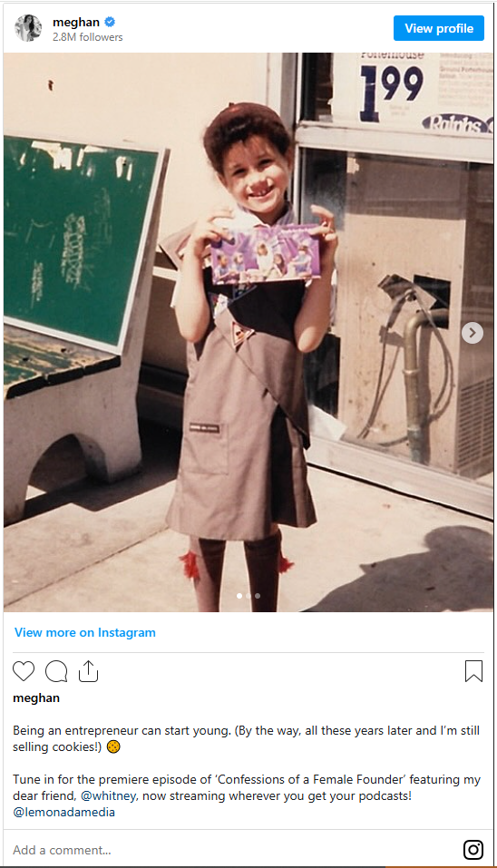Visit the @lemonadamedia mention
The height and width of the screenshot is (868, 497).
coord(64,812)
